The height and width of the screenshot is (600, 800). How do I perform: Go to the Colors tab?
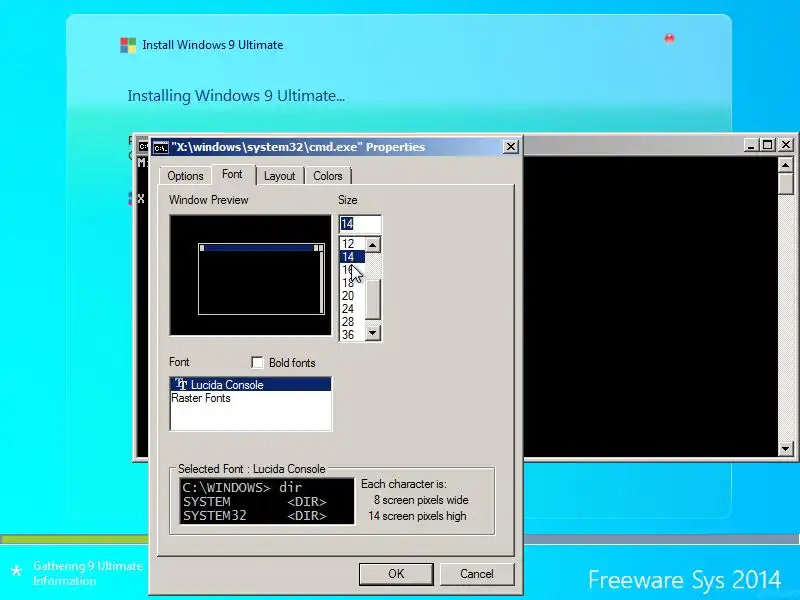click(328, 176)
